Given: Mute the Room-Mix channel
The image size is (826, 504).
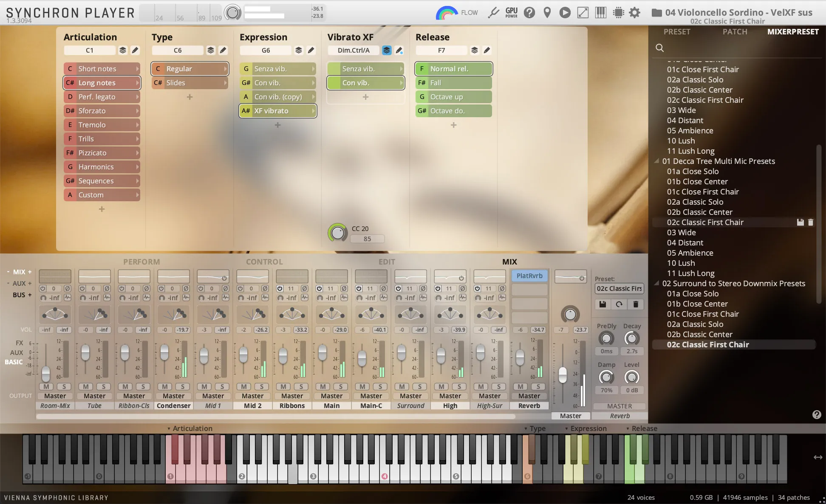Looking at the screenshot, I should point(46,386).
